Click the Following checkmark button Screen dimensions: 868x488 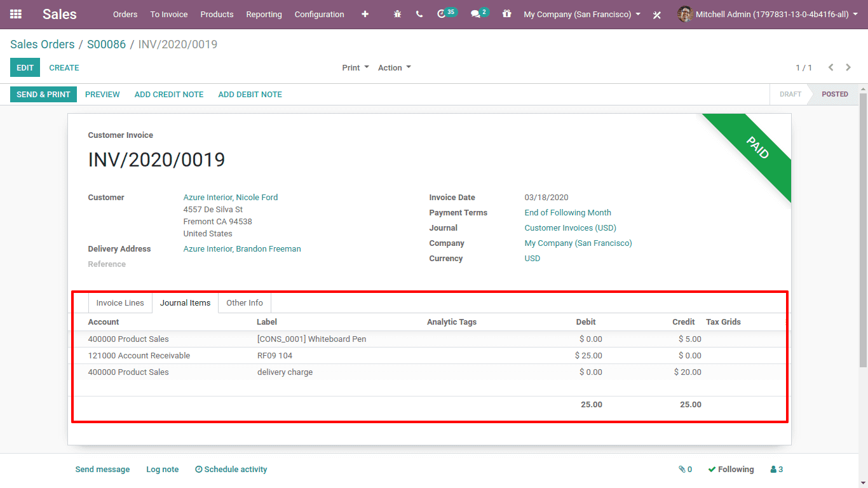pyautogui.click(x=731, y=470)
